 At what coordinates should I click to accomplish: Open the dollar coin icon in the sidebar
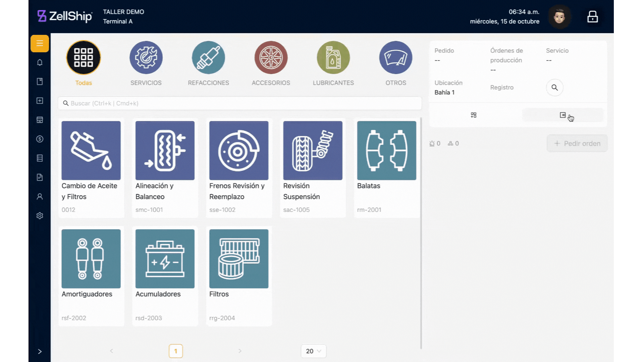tap(40, 139)
